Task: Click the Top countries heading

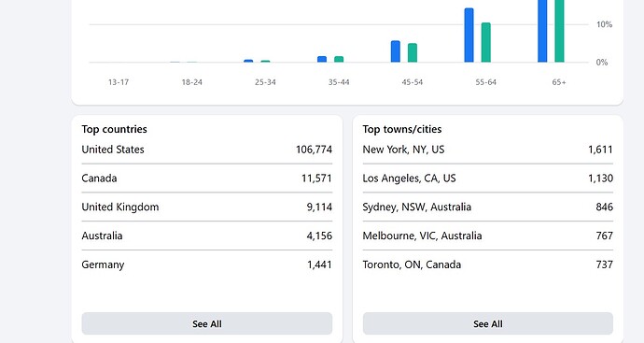Action: pyautogui.click(x=114, y=129)
